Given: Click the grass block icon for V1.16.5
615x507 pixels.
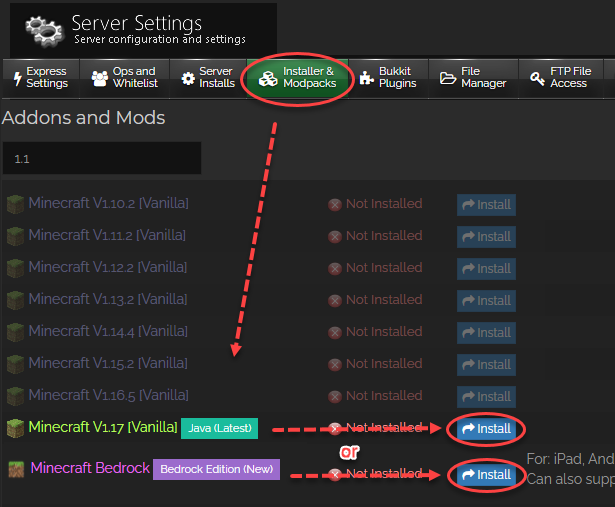Looking at the screenshot, I should point(16,397).
